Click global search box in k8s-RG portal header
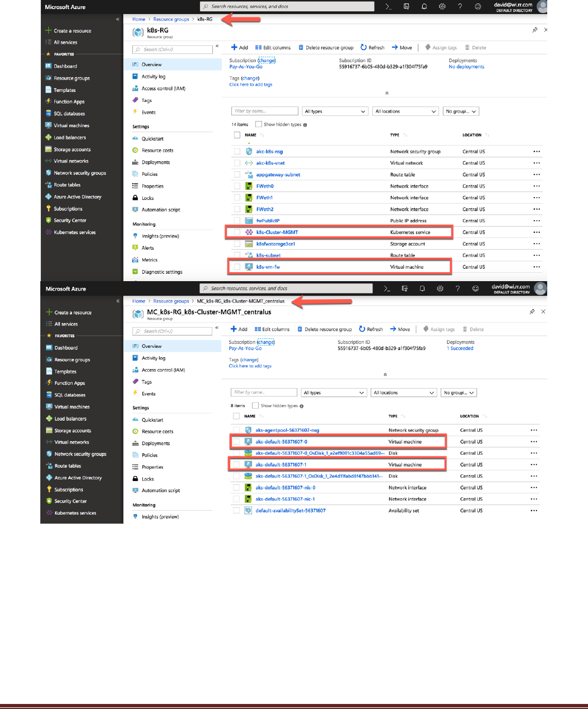 click(x=287, y=7)
